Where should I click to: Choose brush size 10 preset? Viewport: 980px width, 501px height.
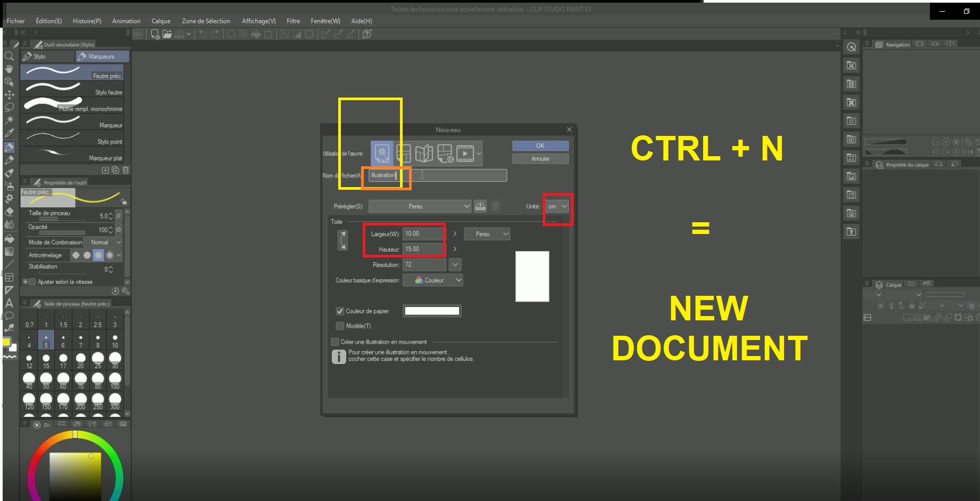[x=115, y=341]
